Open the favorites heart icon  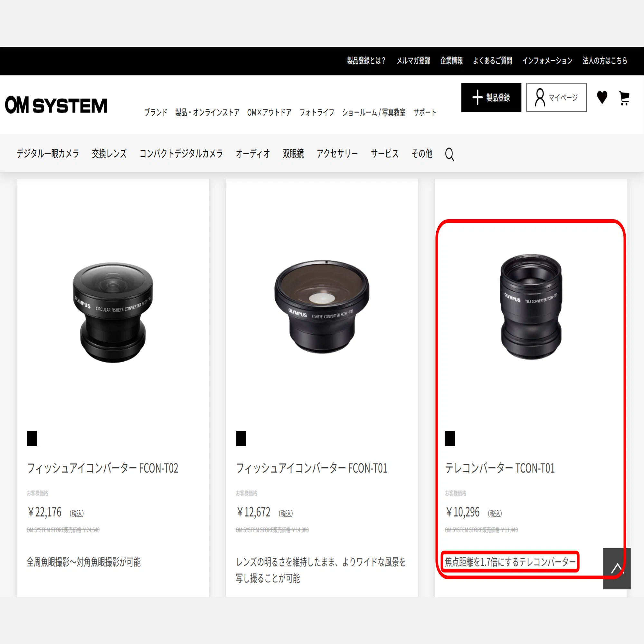602,97
